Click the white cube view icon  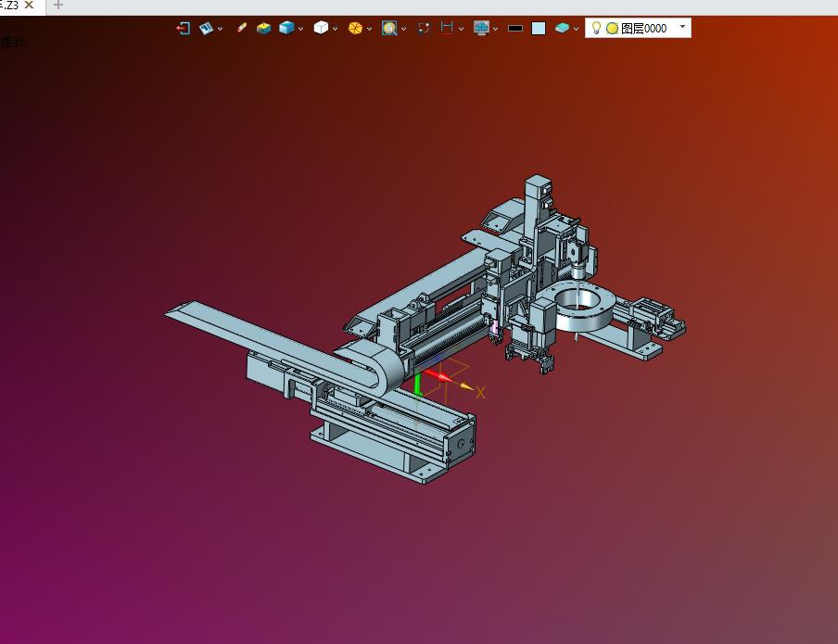[x=321, y=28]
